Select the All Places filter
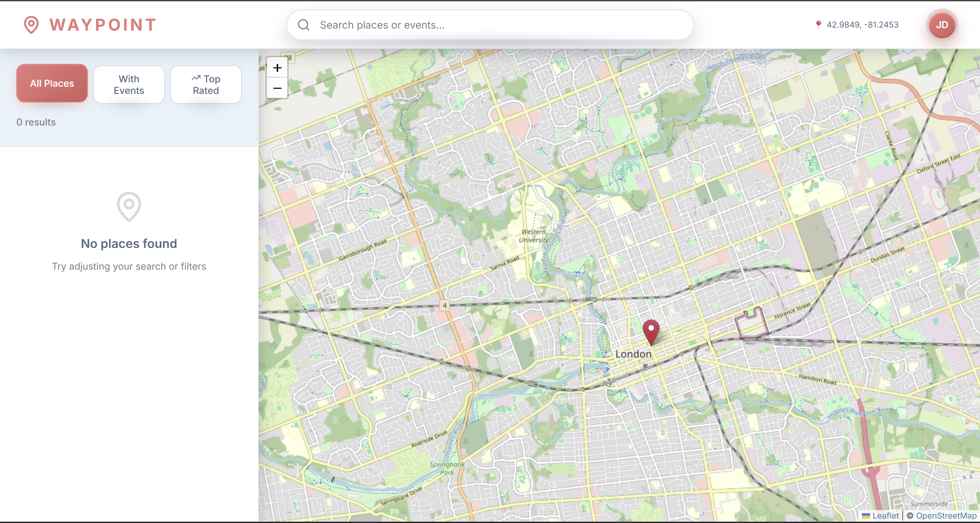The height and width of the screenshot is (523, 980). 52,83
